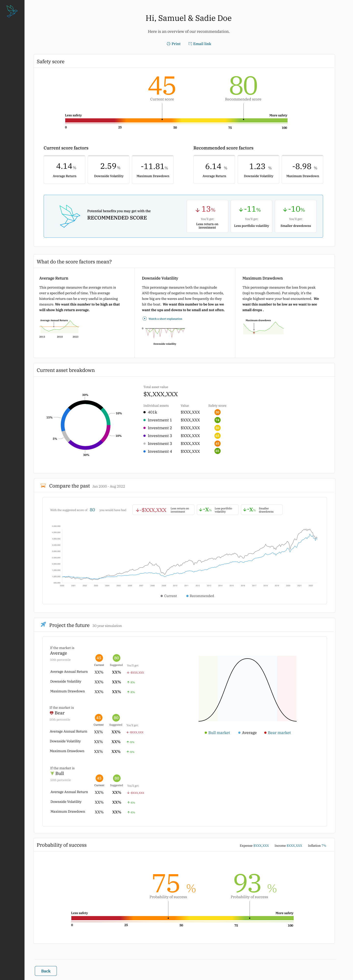This screenshot has height=980, width=353.
Task: Click the Less portfolio volatility benefit card in the banner
Action: click(251, 216)
